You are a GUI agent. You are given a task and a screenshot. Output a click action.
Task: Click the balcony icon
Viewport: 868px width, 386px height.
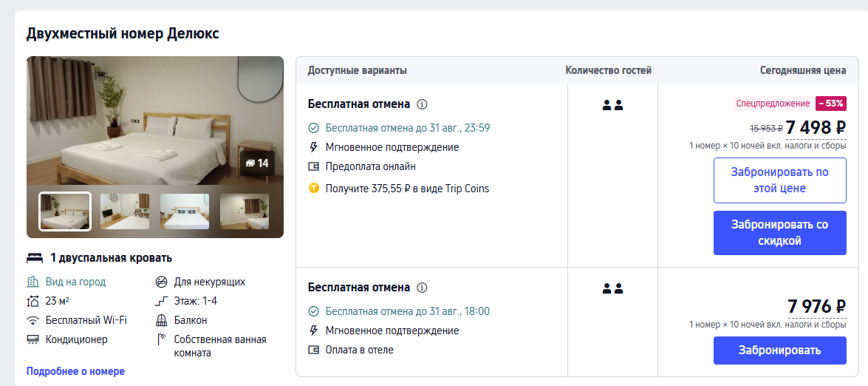(161, 320)
